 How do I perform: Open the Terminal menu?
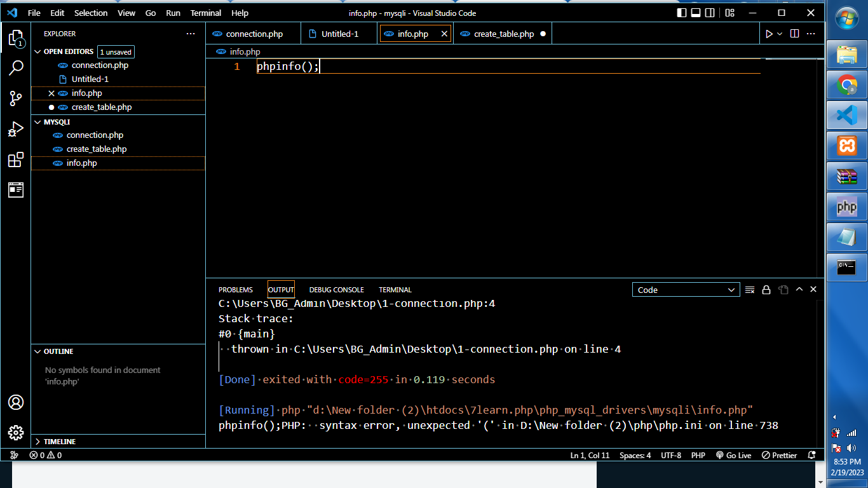point(206,13)
